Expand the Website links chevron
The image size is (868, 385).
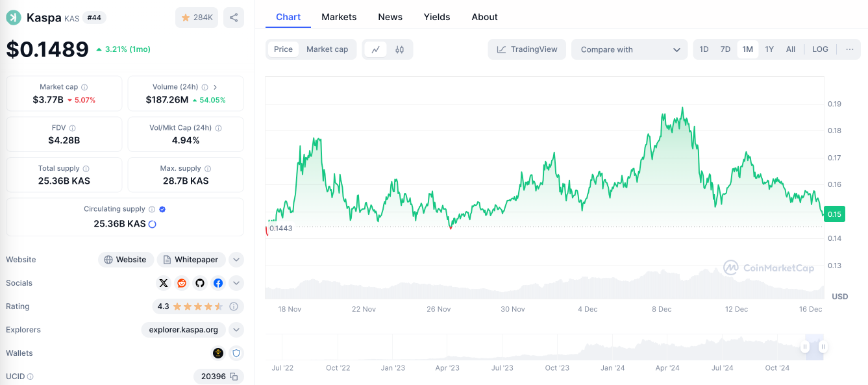[236, 260]
